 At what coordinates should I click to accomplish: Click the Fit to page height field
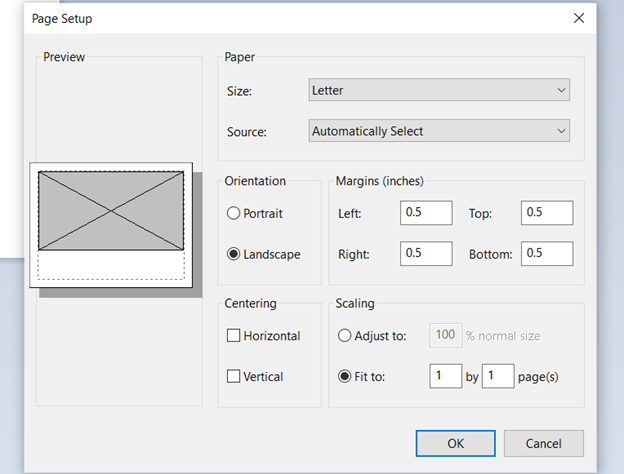point(497,376)
